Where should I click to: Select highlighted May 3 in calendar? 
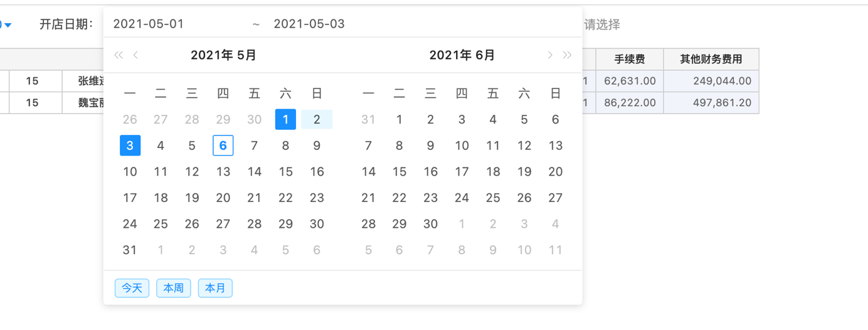pyautogui.click(x=130, y=146)
